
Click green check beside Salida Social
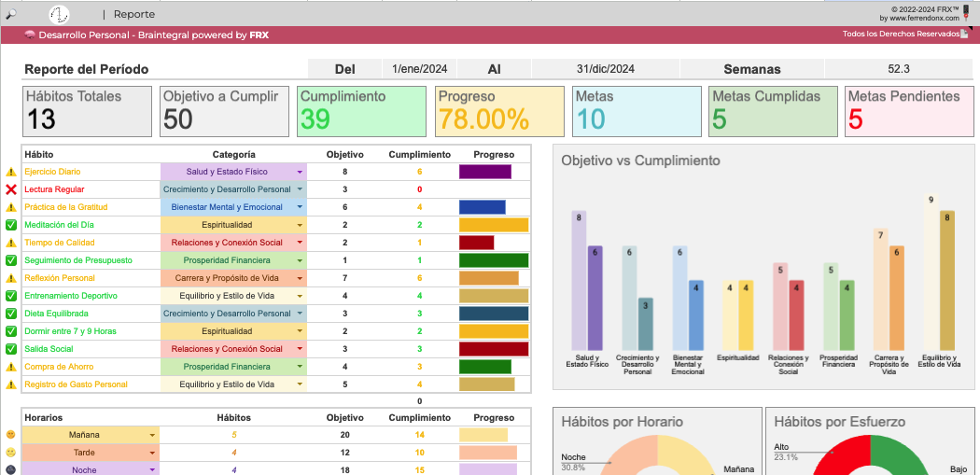pyautogui.click(x=10, y=349)
